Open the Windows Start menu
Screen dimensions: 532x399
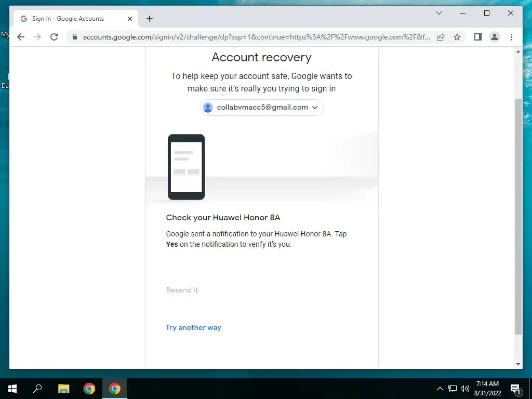click(12, 389)
